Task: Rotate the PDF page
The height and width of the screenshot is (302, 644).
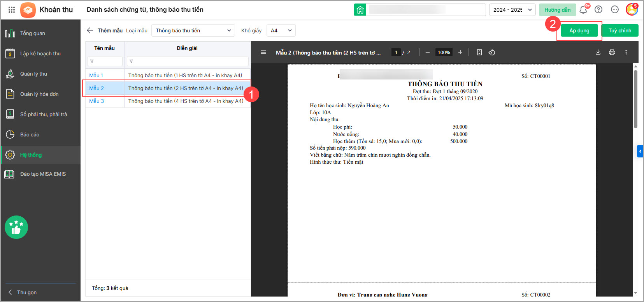Action: pos(492,52)
